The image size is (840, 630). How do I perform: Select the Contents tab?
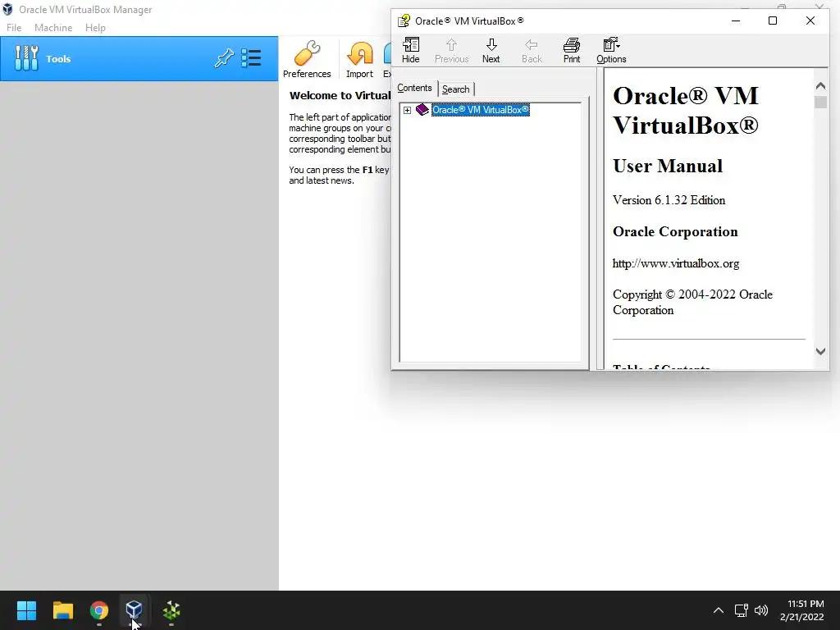click(414, 88)
